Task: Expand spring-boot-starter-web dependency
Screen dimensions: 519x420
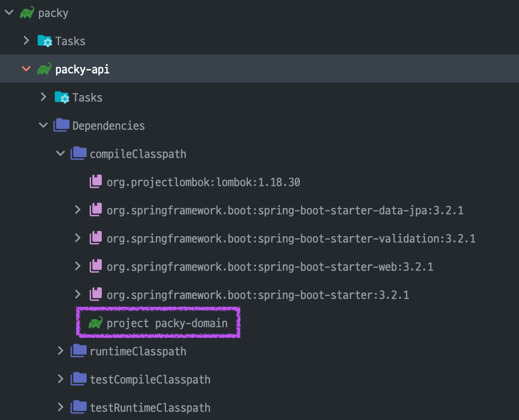Action: click(78, 266)
